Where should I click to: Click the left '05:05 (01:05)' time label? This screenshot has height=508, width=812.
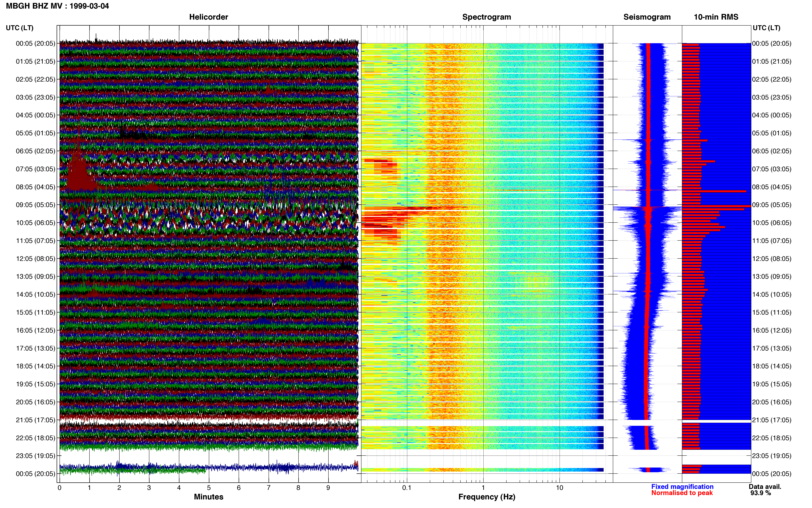coord(35,133)
